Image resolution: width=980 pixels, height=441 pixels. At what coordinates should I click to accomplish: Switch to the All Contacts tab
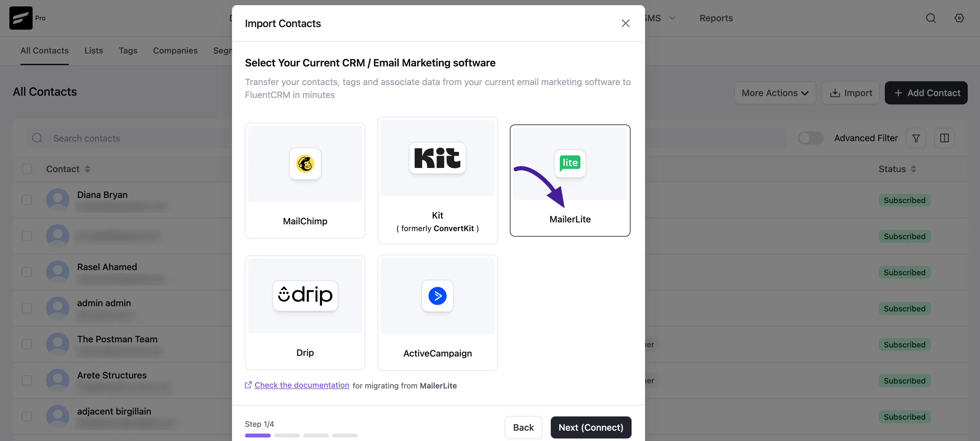(x=45, y=51)
